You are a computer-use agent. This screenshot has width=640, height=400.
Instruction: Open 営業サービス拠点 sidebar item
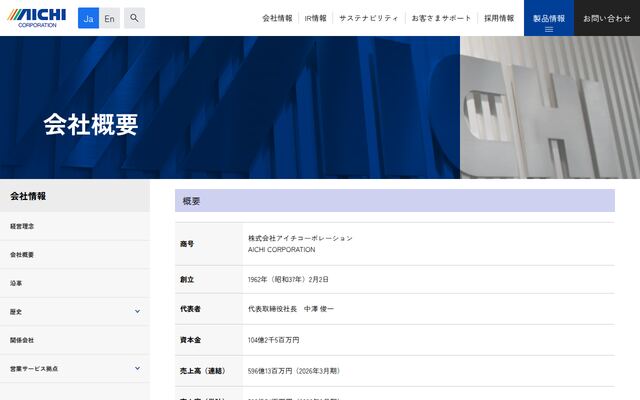pyautogui.click(x=75, y=369)
